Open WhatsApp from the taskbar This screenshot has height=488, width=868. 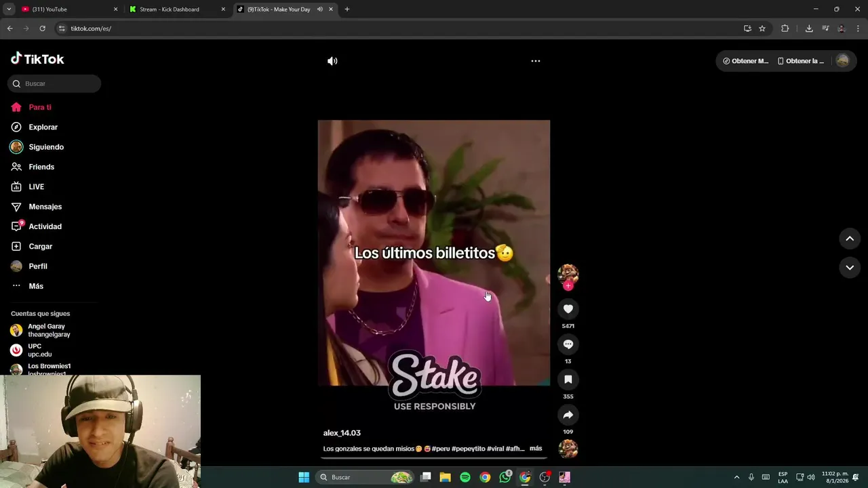(x=505, y=477)
